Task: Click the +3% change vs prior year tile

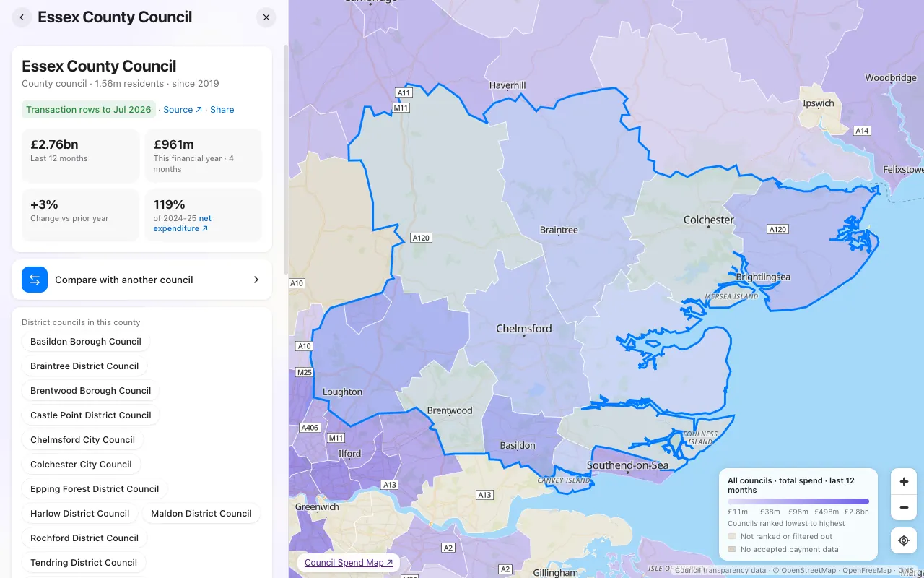Action: [81, 215]
